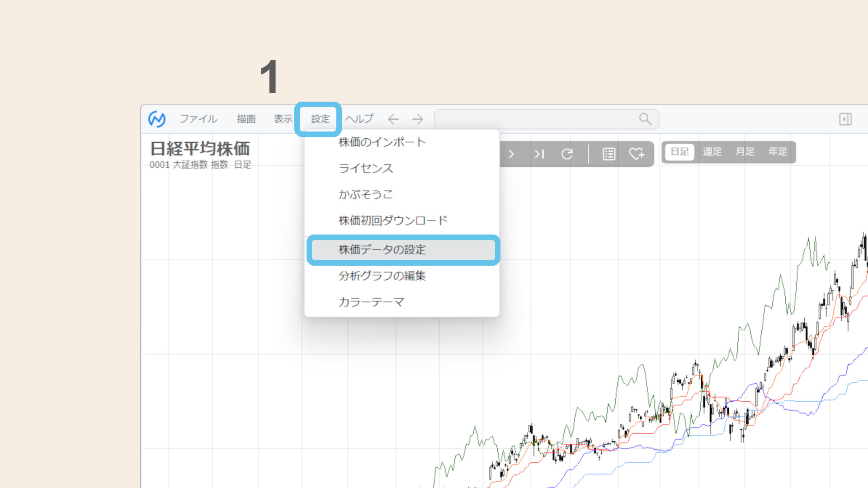Add to favorites heart-plus icon
Screen dimensions: 868x488
[637, 154]
